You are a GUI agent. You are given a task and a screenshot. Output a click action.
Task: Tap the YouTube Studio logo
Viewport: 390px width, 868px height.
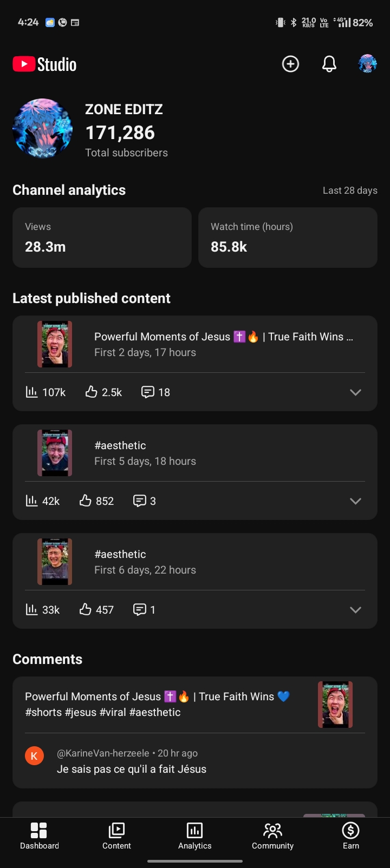[x=44, y=64]
